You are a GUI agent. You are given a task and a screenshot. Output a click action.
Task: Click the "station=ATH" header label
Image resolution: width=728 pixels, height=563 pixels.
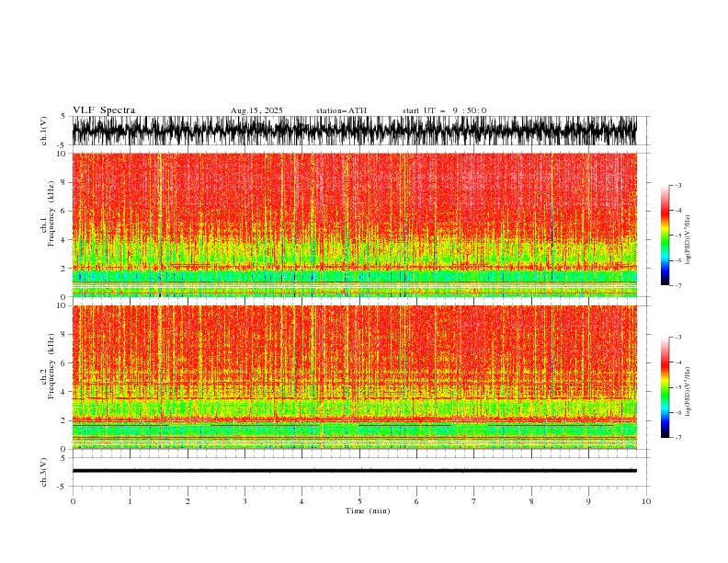(x=341, y=110)
